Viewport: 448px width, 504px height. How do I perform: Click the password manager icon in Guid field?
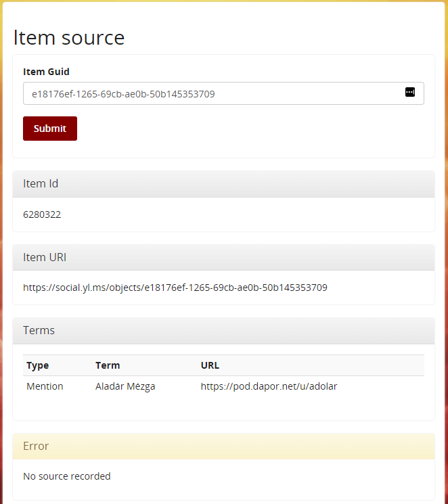409,93
